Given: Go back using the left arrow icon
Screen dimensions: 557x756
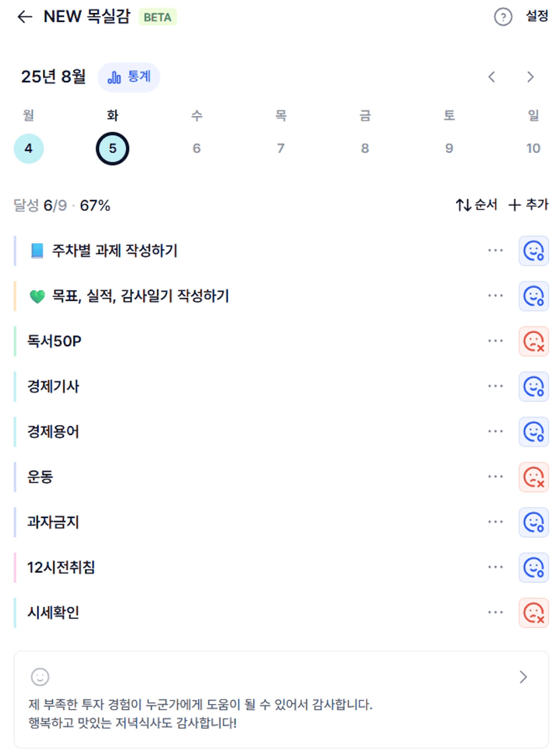Looking at the screenshot, I should [24, 17].
